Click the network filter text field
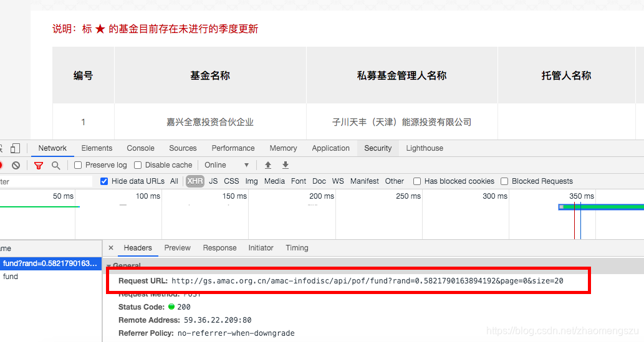The width and height of the screenshot is (644, 342). pos(46,181)
